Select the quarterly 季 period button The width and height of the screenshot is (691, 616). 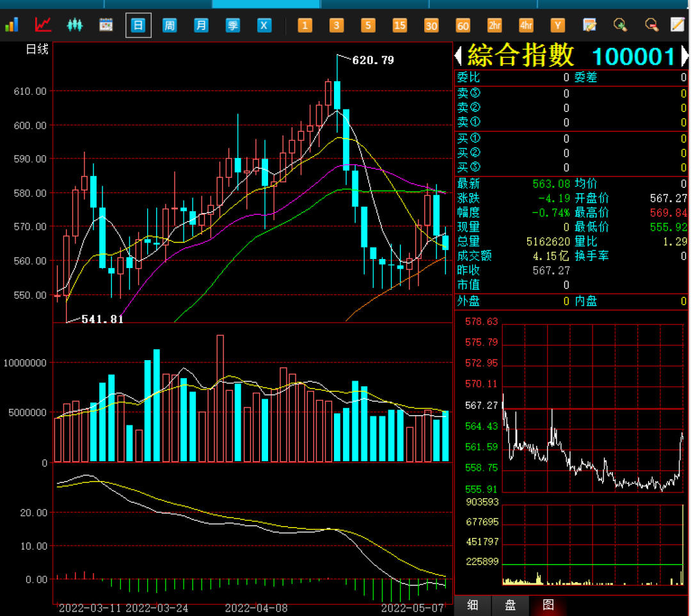pos(233,25)
